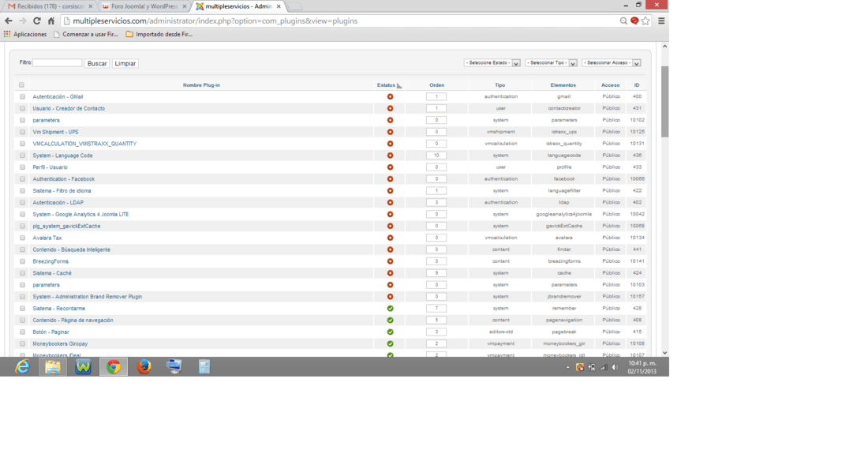This screenshot has height=450, width=868.
Task: Open the Seleccionar Acceso dropdown
Action: click(611, 63)
